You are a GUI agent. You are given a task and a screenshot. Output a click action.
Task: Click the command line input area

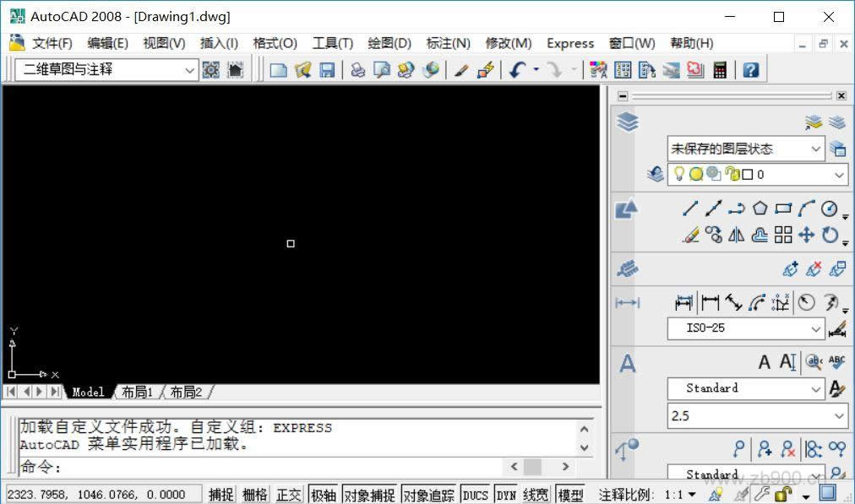click(253, 467)
